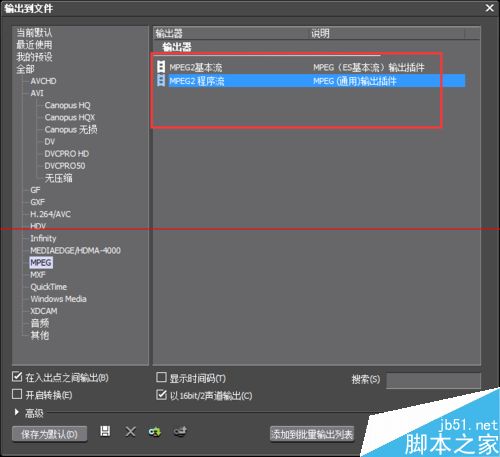Choose Canopus HQ under AVI
Screen dimensions: 500x457
68,105
